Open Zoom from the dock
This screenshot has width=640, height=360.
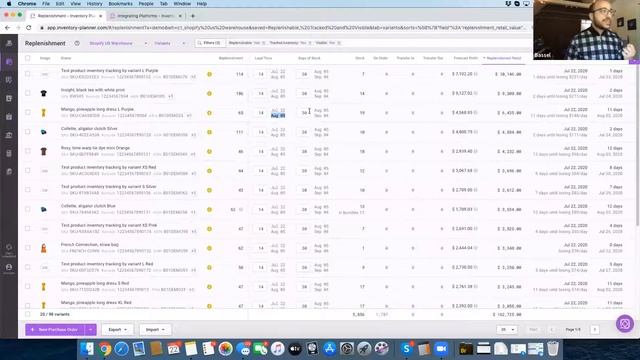[x=441, y=349]
